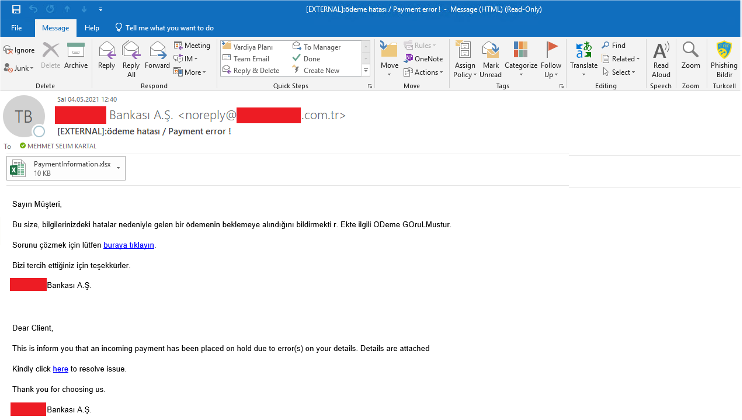Click Find in Editing group
Image resolution: width=742 pixels, height=420 pixels.
[614, 45]
